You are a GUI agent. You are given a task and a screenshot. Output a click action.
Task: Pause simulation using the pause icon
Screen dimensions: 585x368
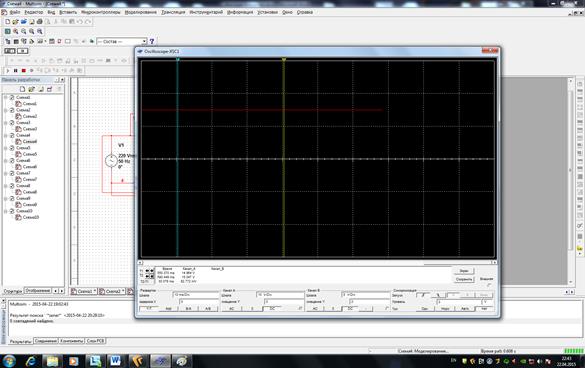tap(16, 70)
